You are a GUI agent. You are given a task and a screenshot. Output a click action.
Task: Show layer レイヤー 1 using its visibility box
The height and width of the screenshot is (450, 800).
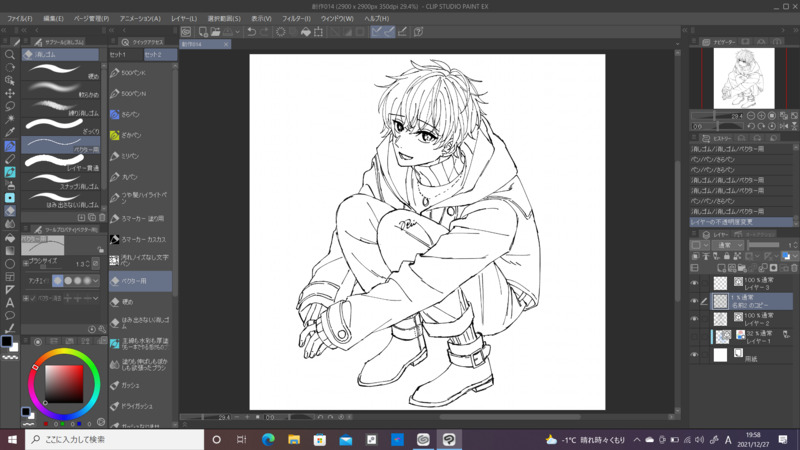[x=694, y=337]
